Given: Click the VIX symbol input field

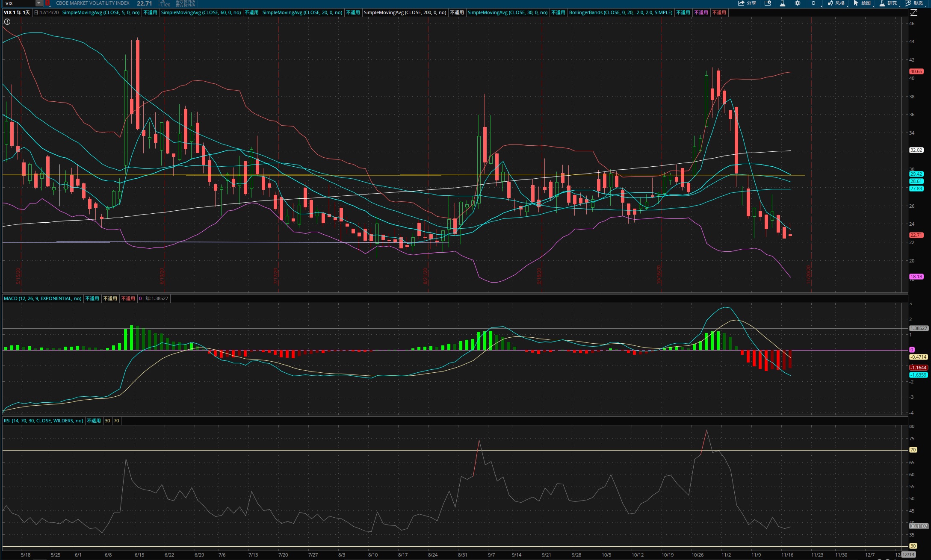Looking at the screenshot, I should click(20, 3).
